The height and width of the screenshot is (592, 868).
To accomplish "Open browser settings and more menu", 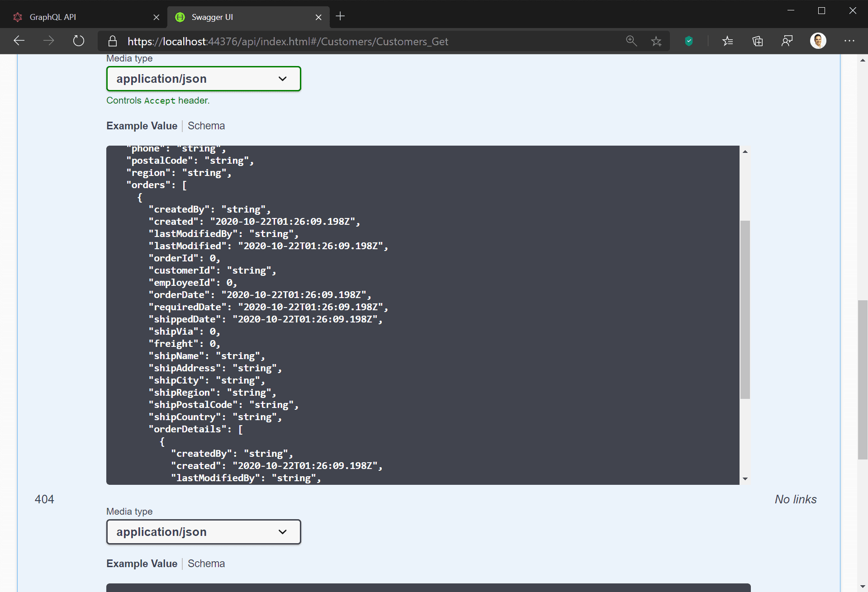I will tap(849, 41).
